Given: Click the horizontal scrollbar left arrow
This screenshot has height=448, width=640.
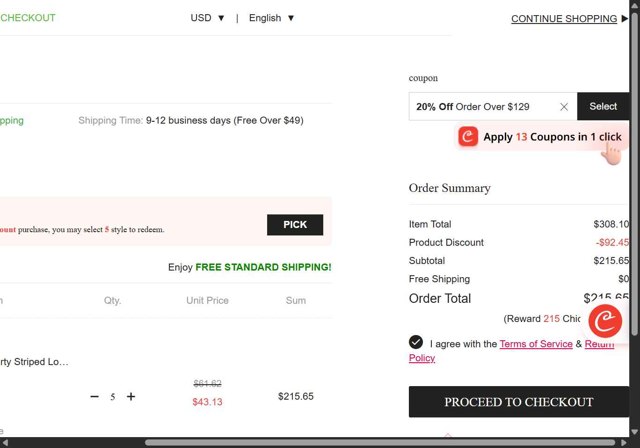Looking at the screenshot, I should click(x=5, y=443).
